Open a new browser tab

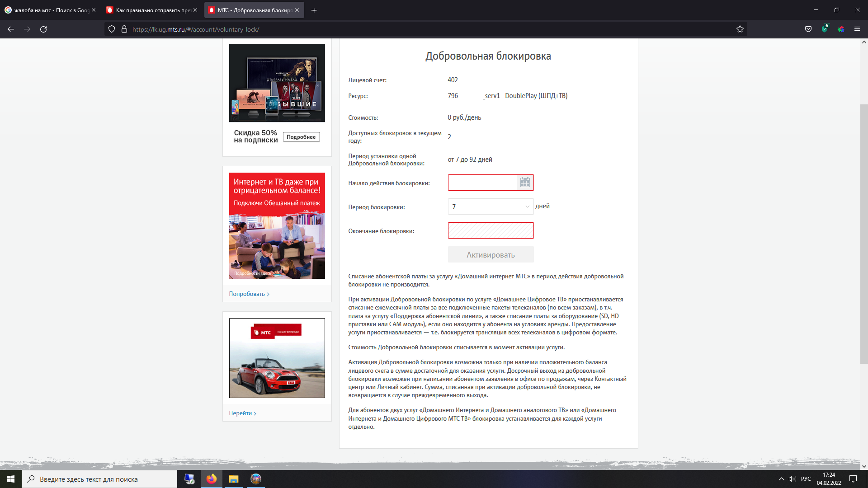[314, 10]
